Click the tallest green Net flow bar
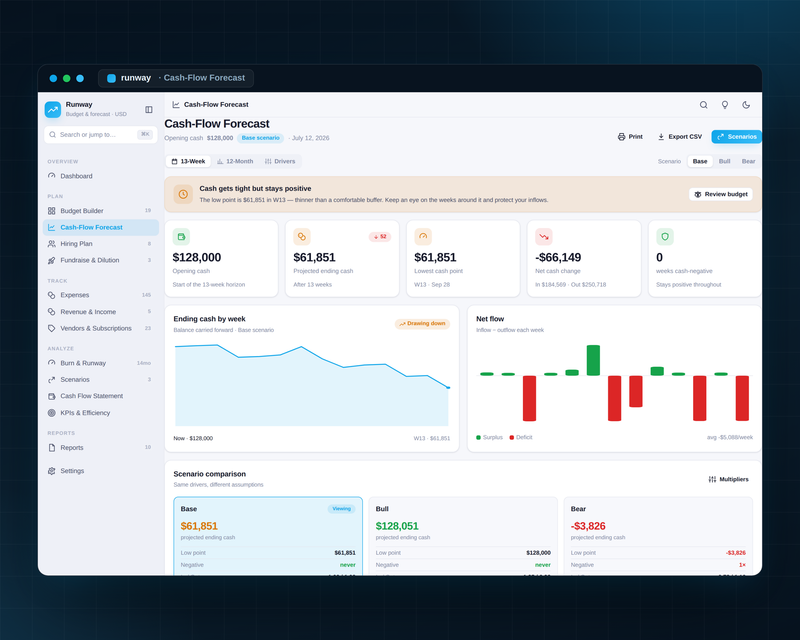Image resolution: width=800 pixels, height=640 pixels. [x=593, y=360]
